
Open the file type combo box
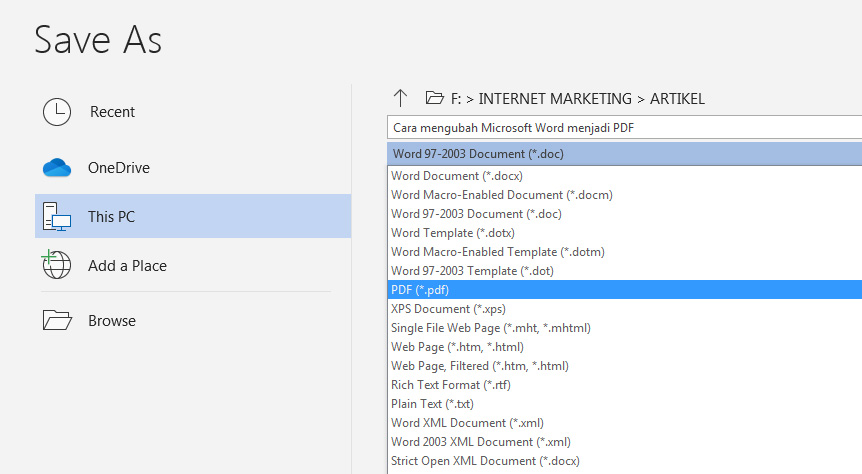pyautogui.click(x=625, y=154)
